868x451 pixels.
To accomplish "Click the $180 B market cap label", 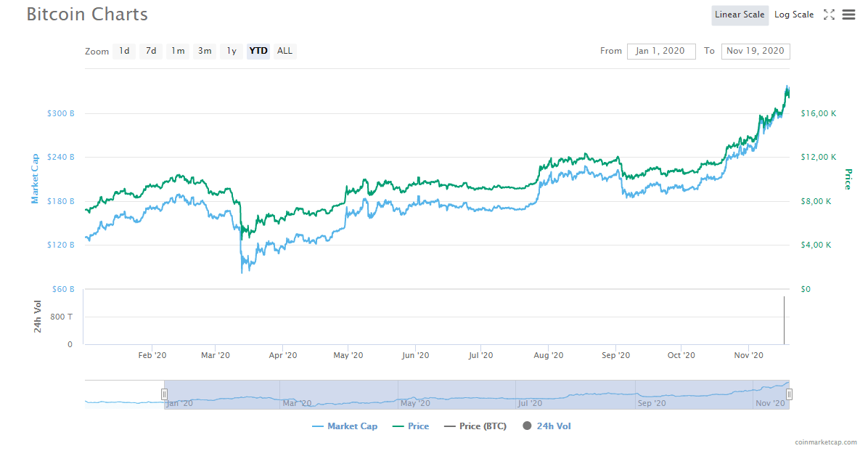I will [61, 201].
